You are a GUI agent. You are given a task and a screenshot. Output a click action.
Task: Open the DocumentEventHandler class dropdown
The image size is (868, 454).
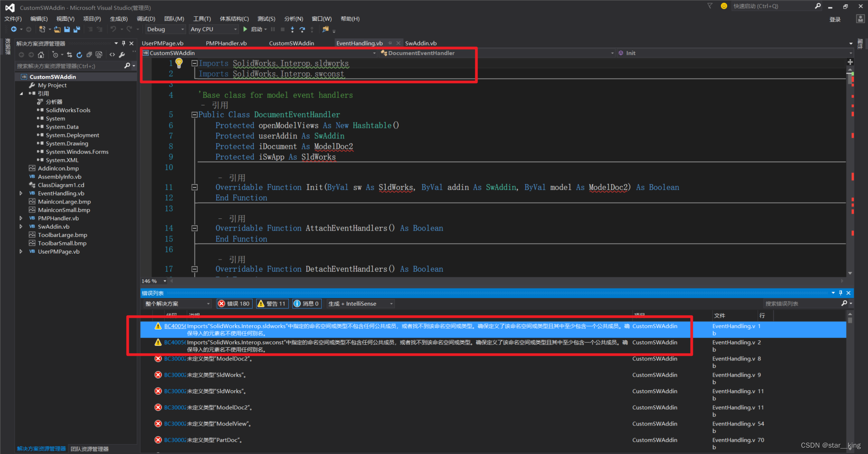[x=497, y=53]
